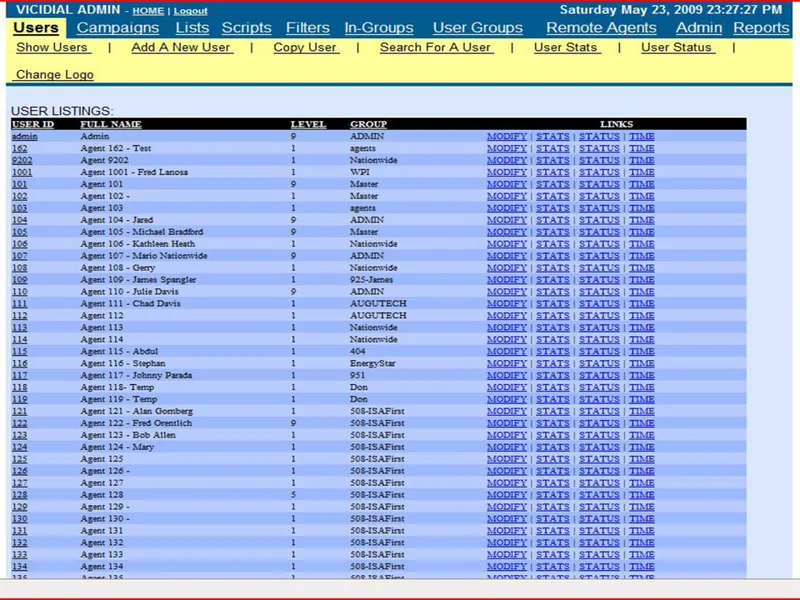Sort listing by GROUP column header

point(368,124)
